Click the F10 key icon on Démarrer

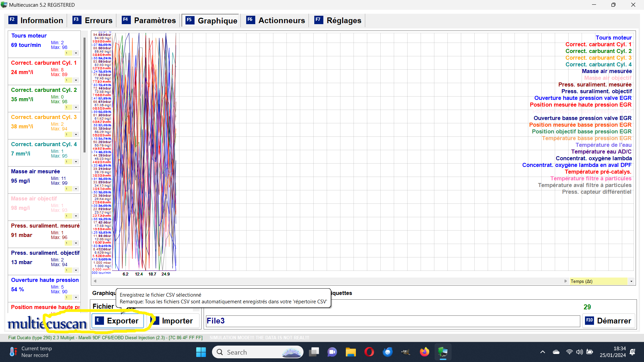[589, 320]
